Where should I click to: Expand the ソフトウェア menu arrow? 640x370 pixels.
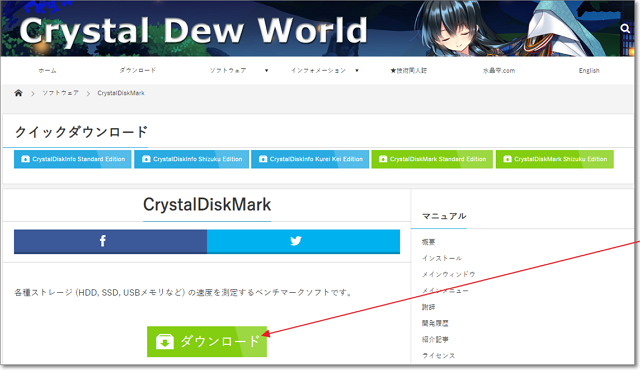pos(267,71)
